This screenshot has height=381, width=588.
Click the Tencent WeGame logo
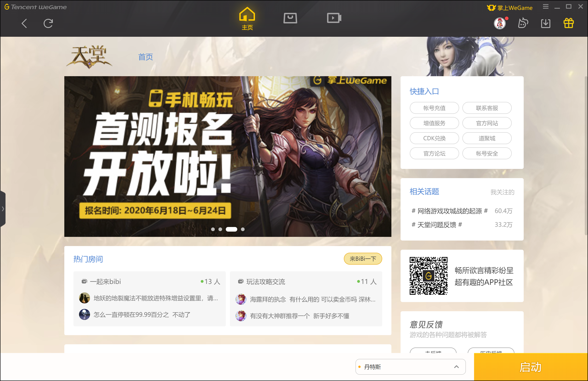pos(36,7)
